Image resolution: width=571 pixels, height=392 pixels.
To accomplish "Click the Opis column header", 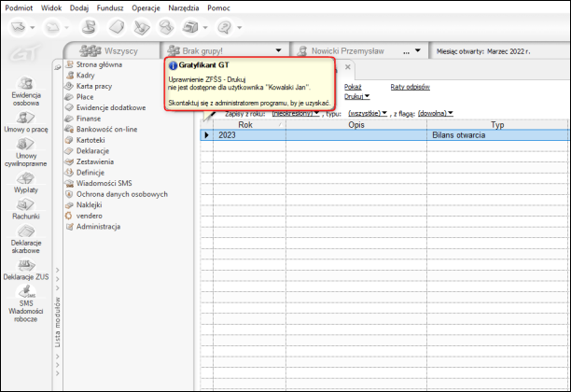I will click(x=356, y=124).
